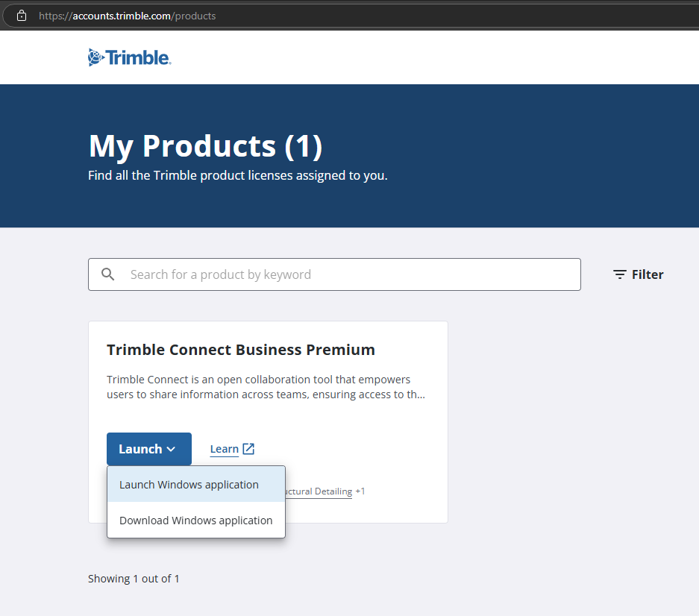Click the browser address bar URL

127,15
